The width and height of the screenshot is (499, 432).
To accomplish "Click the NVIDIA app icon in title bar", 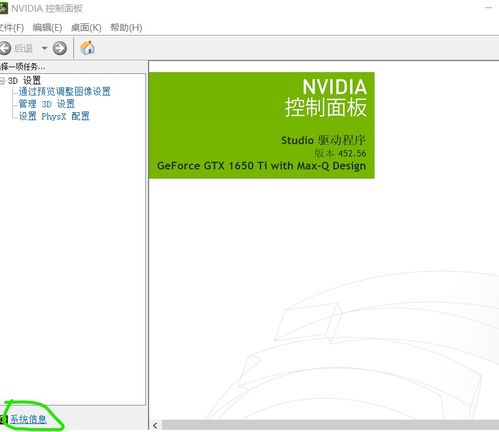I will pyautogui.click(x=4, y=8).
